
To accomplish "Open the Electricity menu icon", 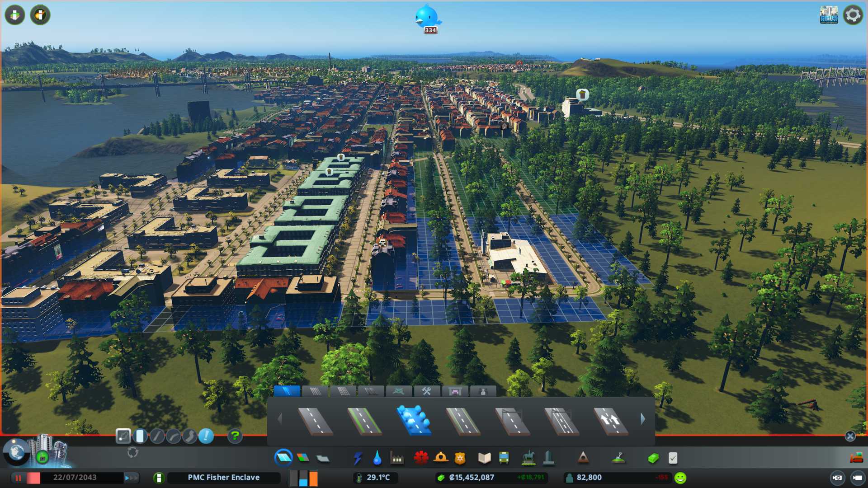I will click(358, 458).
